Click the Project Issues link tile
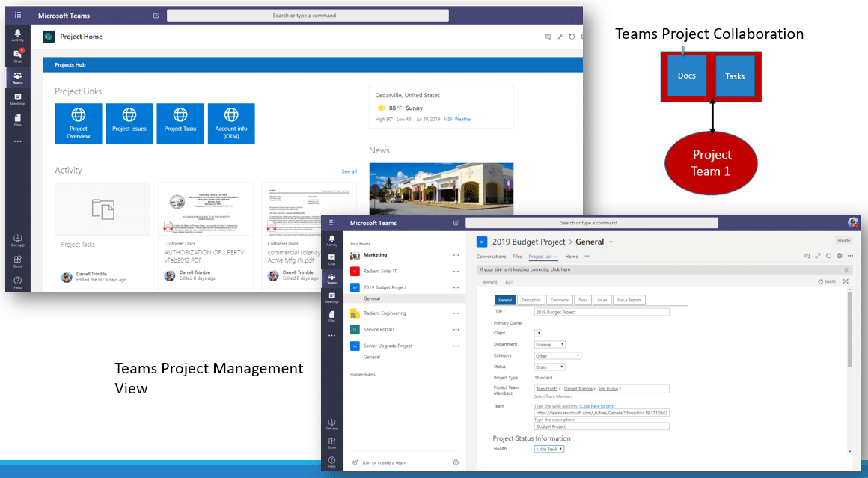This screenshot has height=478, width=868. [x=129, y=124]
